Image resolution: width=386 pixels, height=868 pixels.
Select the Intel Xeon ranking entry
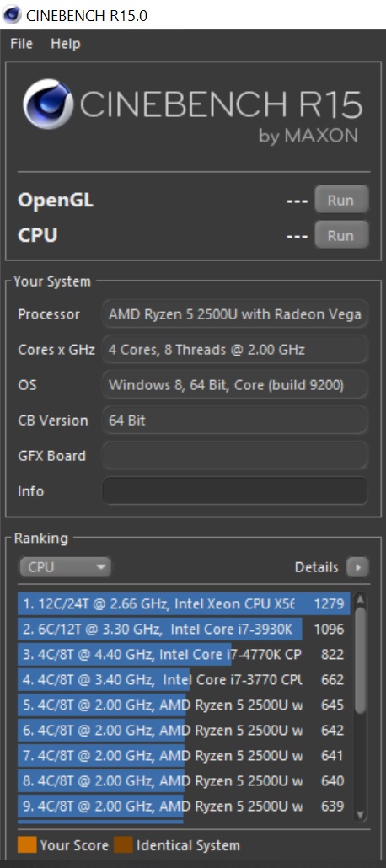pyautogui.click(x=184, y=603)
